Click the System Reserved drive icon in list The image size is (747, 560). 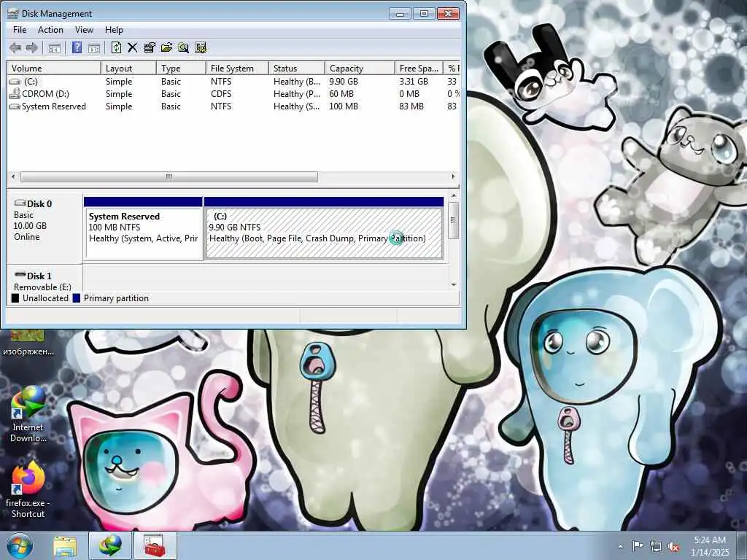pos(15,106)
